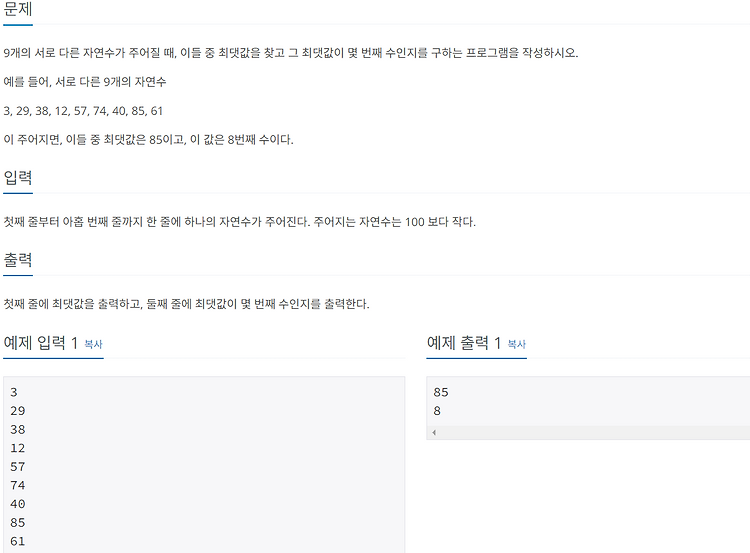Image resolution: width=750 pixels, height=553 pixels.
Task: Click the number 57 in sample input
Action: [x=18, y=467]
